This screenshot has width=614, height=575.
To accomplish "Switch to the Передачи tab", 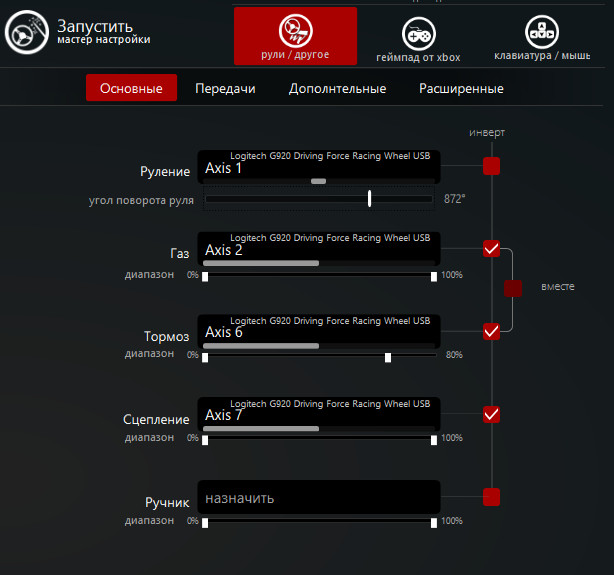I will click(225, 89).
